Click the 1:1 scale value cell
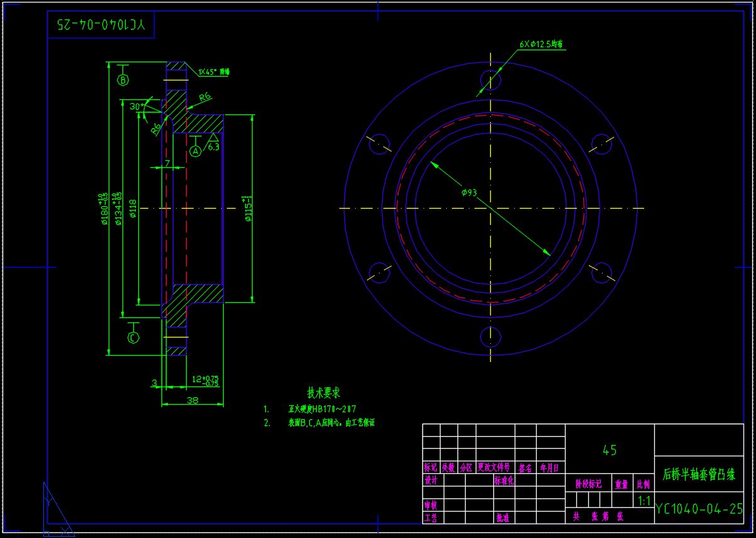Viewport: 756px width, 538px height. [x=644, y=501]
